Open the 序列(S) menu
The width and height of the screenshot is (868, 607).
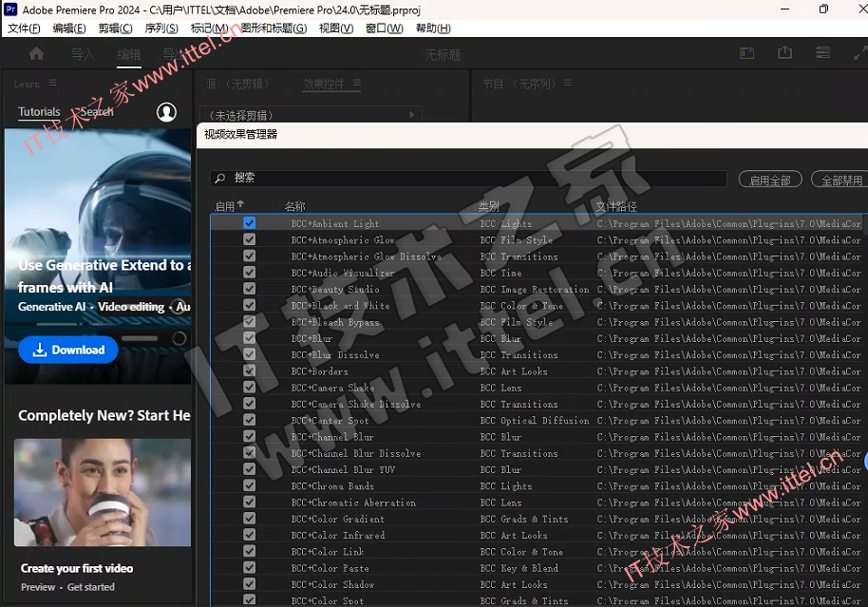(x=161, y=28)
